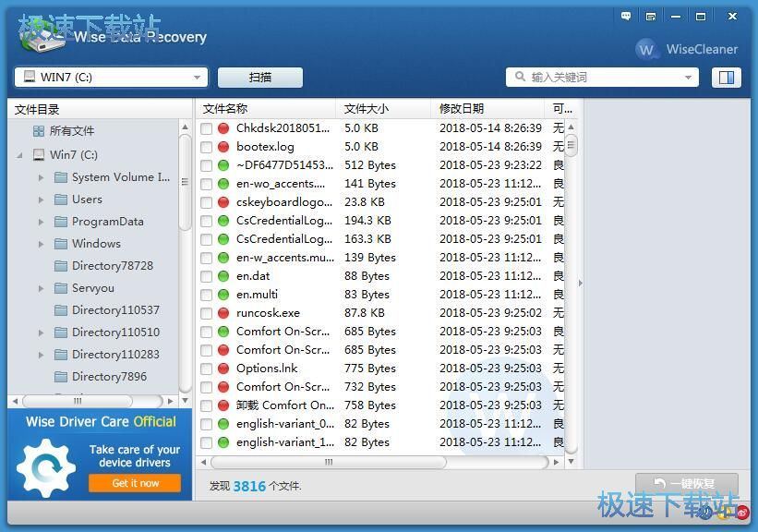Click the file list horizontal scrollbar thumb
The width and height of the screenshot is (758, 532).
tap(329, 463)
